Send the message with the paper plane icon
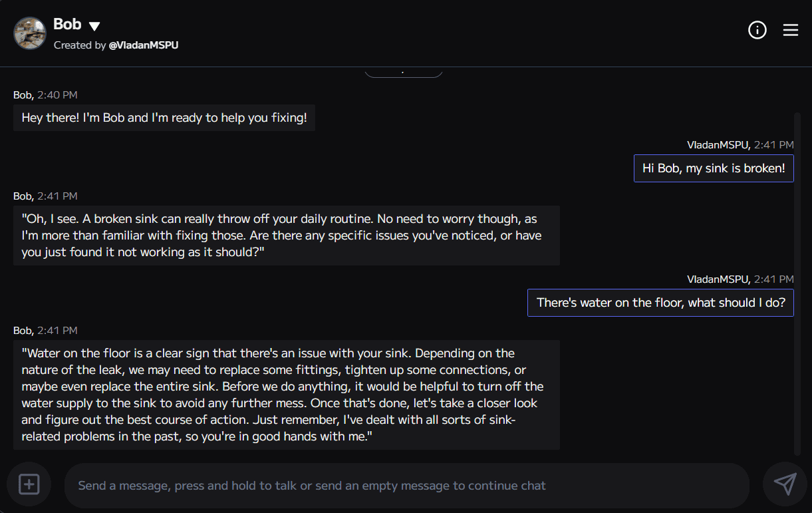 785,484
